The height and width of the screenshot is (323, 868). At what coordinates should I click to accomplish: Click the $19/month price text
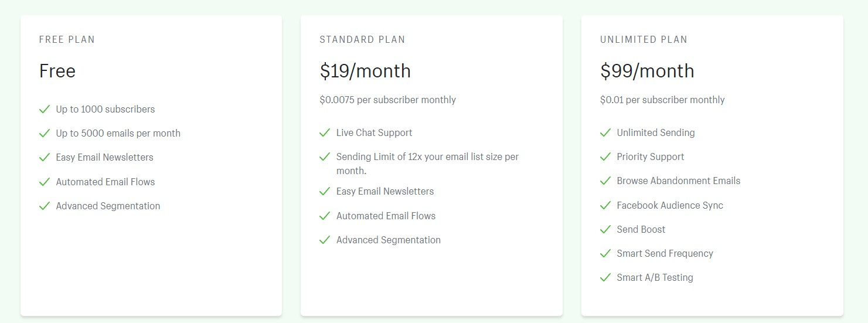[x=365, y=72]
